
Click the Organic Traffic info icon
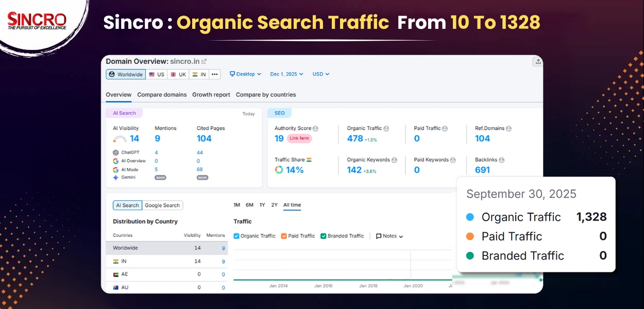pyautogui.click(x=386, y=128)
